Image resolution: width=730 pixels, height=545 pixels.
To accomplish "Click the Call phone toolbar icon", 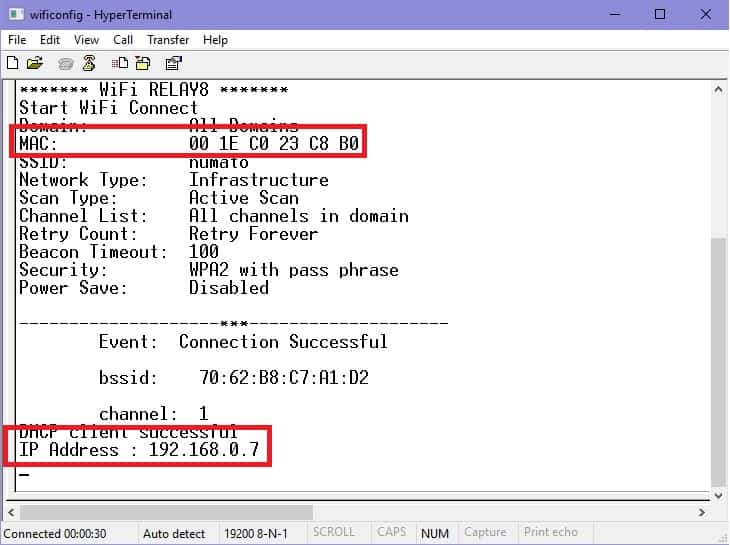I will (66, 63).
